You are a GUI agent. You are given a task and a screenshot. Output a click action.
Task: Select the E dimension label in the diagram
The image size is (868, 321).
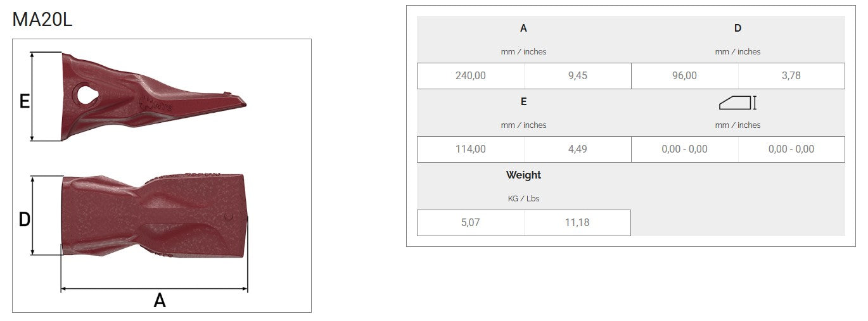(x=25, y=101)
